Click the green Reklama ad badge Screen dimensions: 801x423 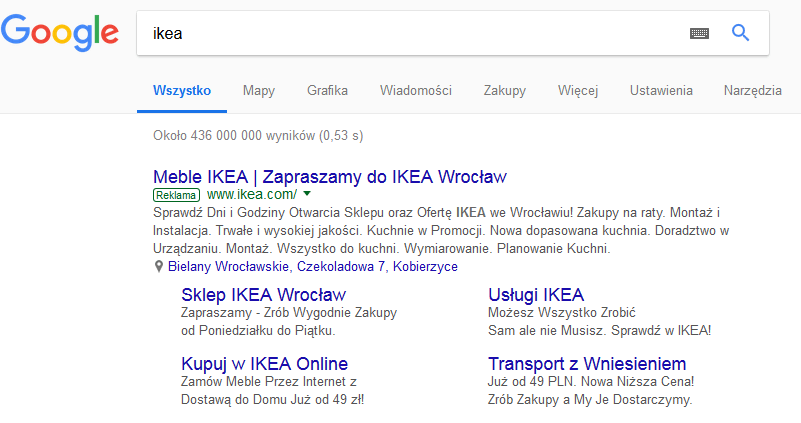tap(176, 195)
